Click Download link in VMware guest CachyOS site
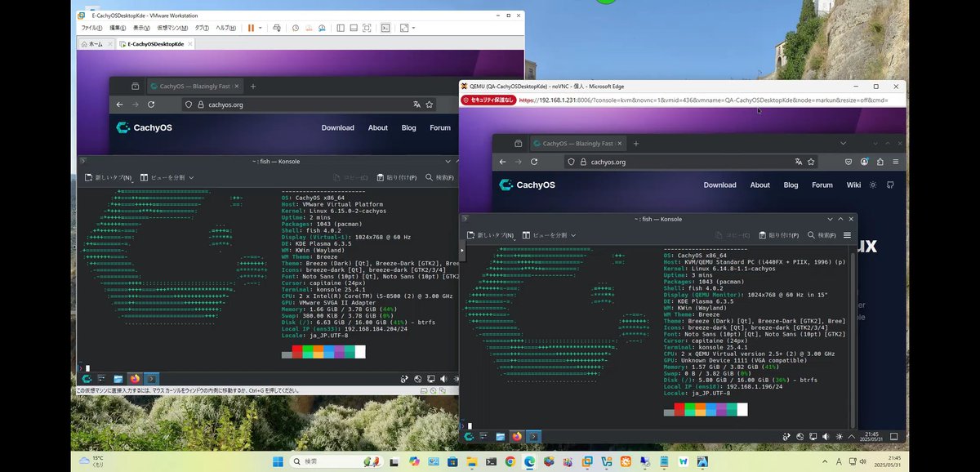 click(337, 128)
